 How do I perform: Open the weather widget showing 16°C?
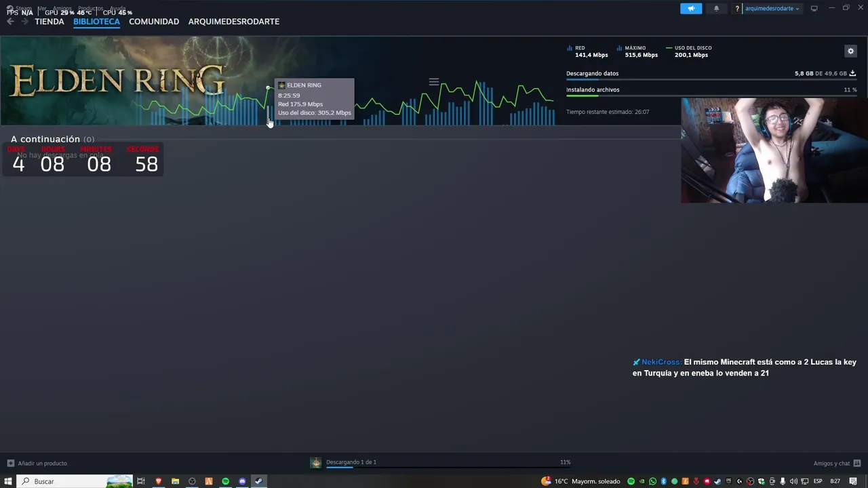(x=581, y=481)
